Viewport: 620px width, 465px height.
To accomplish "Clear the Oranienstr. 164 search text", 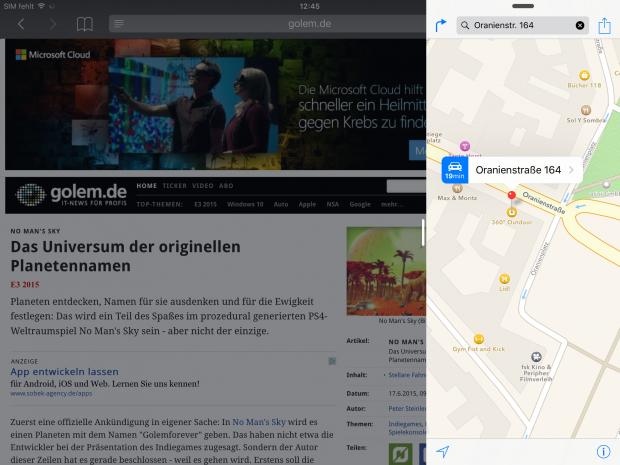I will tap(580, 25).
